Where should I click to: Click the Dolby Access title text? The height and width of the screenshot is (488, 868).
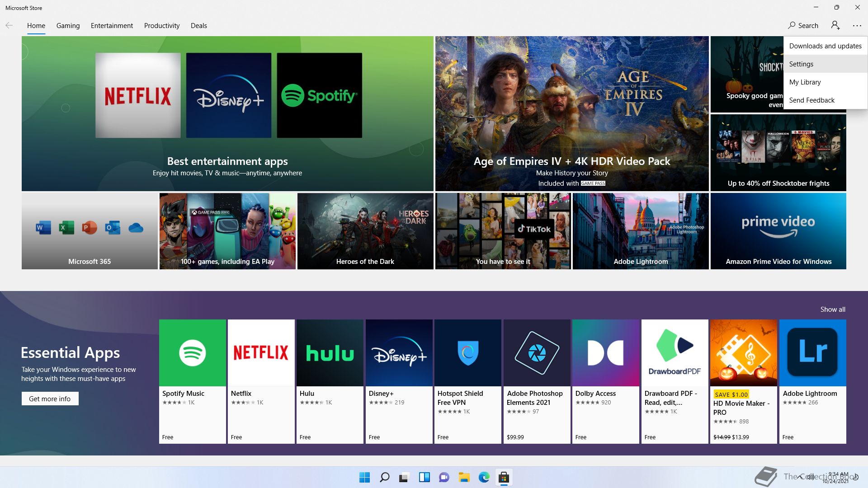(x=595, y=394)
